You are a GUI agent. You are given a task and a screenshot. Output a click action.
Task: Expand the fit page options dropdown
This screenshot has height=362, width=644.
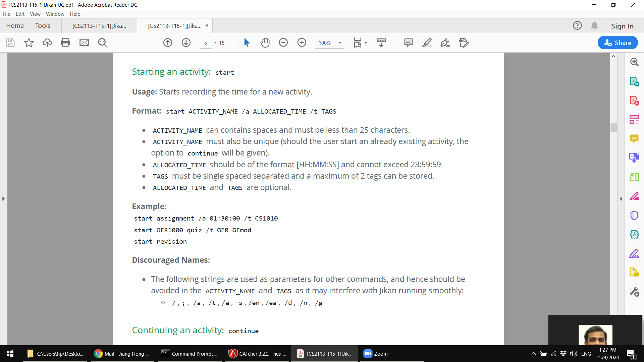366,43
